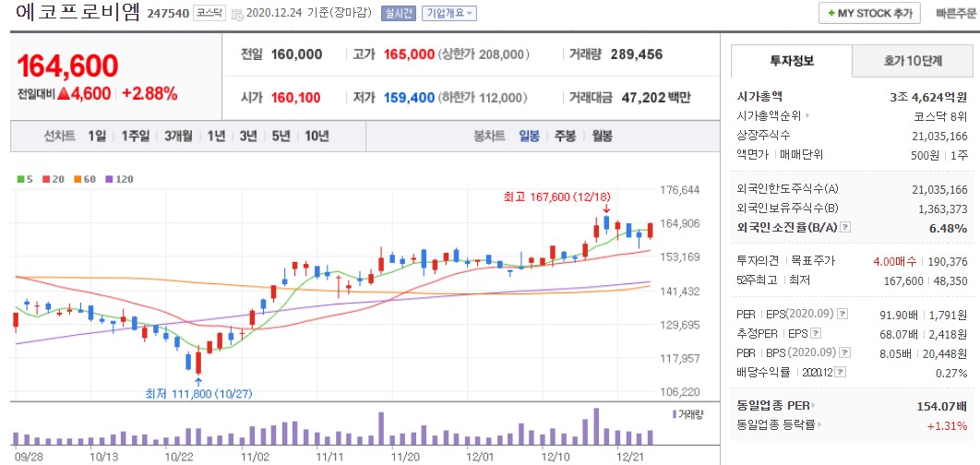The width and height of the screenshot is (980, 465).
Task: Click help icon next to 외국인소진율(B/A)
Action: click(845, 228)
